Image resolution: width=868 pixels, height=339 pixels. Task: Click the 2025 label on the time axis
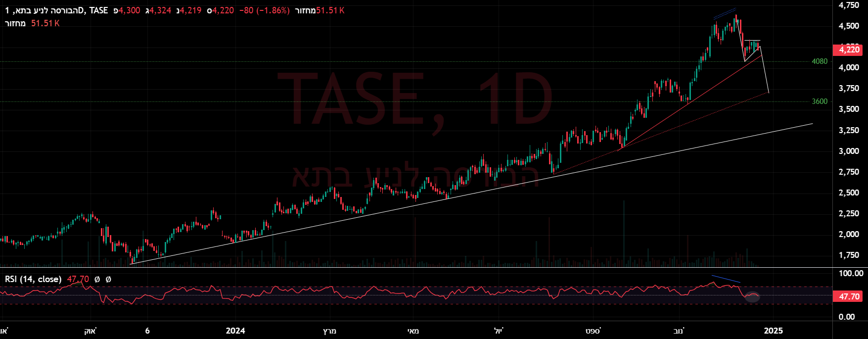pyautogui.click(x=773, y=331)
